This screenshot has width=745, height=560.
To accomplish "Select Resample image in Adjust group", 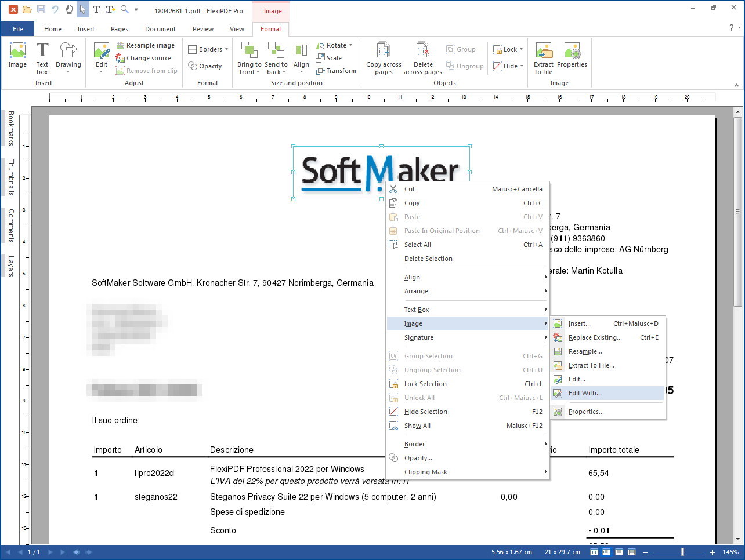I will click(146, 45).
